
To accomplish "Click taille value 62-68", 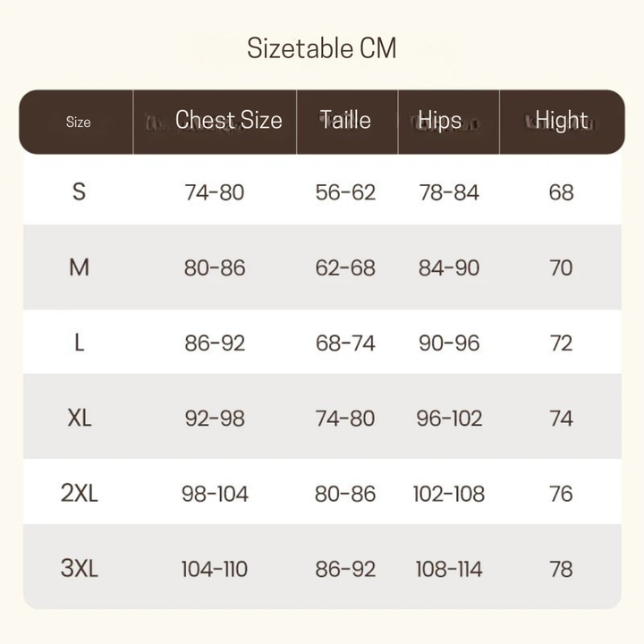I will (x=345, y=267).
